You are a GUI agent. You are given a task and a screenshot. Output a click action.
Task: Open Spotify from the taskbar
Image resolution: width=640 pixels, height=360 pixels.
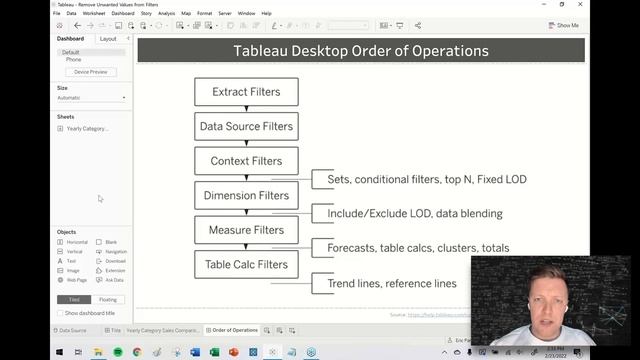pos(118,352)
